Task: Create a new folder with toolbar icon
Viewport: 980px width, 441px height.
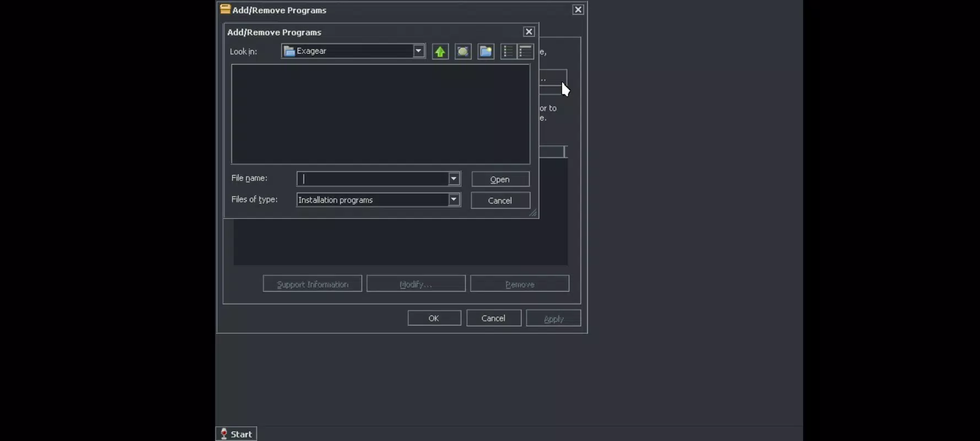Action: [486, 51]
